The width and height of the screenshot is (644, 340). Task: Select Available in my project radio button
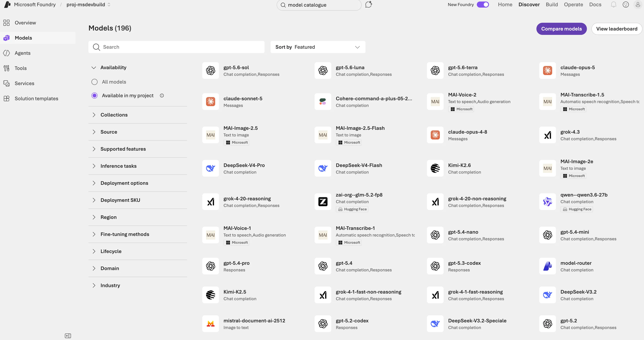pyautogui.click(x=94, y=96)
